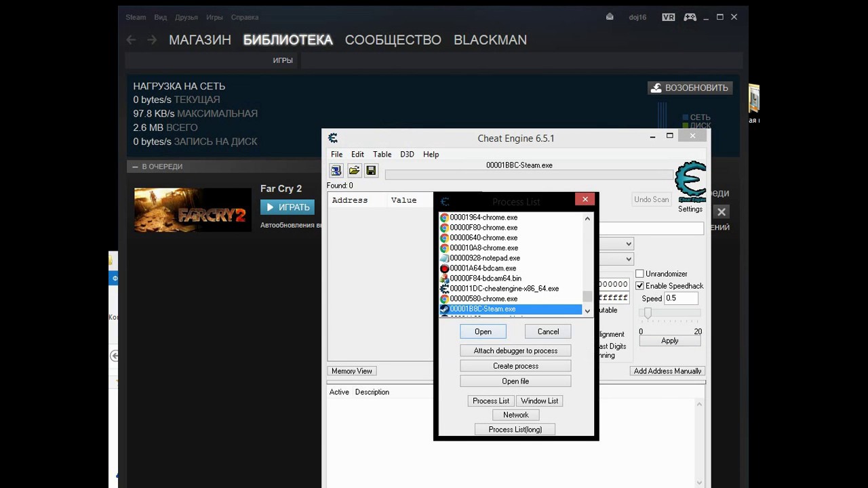Click the Cancel button in Process List

click(x=548, y=331)
